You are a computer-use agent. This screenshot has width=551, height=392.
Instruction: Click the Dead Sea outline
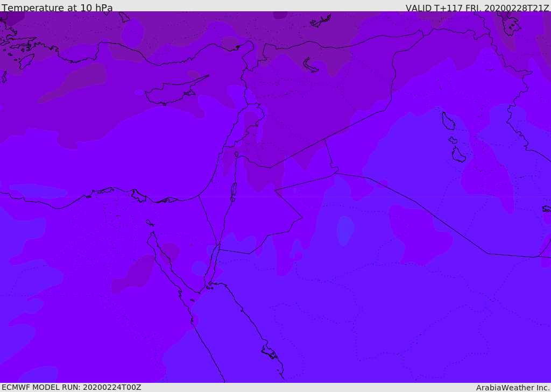click(234, 190)
